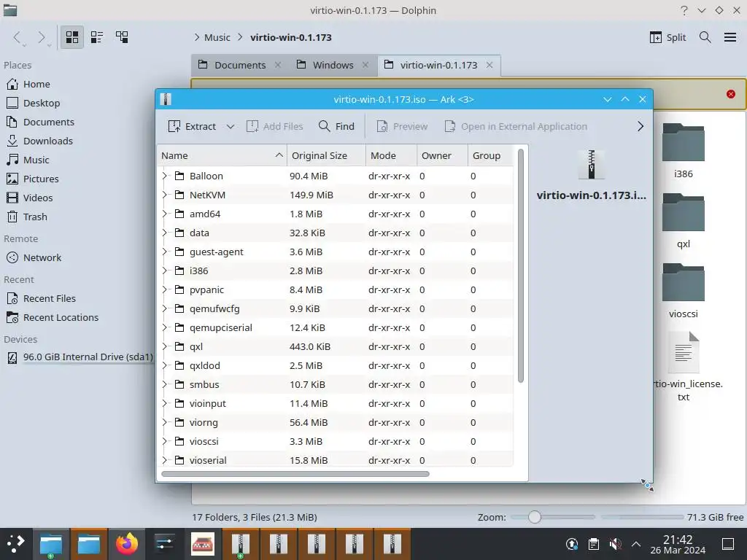
Task: Go forward in Dolphin navigation
Action: point(42,37)
